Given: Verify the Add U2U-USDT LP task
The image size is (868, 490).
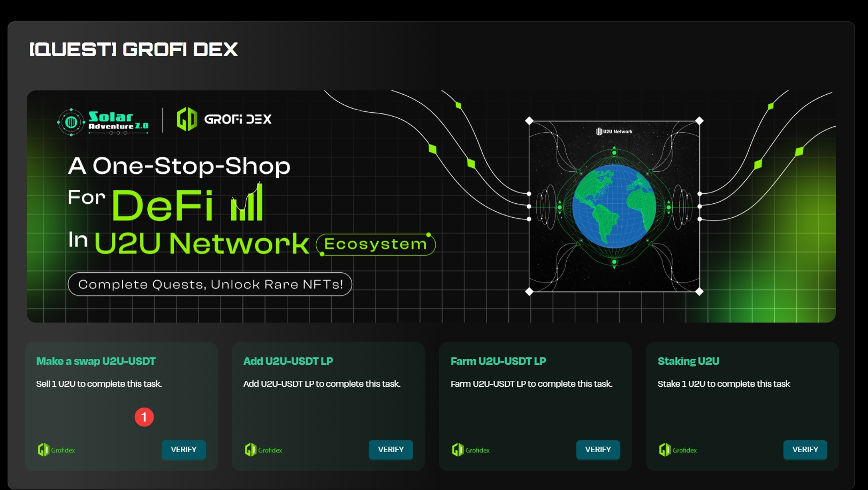Looking at the screenshot, I should click(391, 450).
